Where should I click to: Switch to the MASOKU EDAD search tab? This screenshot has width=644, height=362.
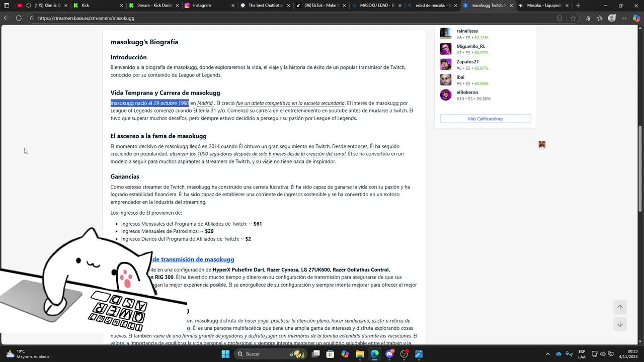pos(376,6)
